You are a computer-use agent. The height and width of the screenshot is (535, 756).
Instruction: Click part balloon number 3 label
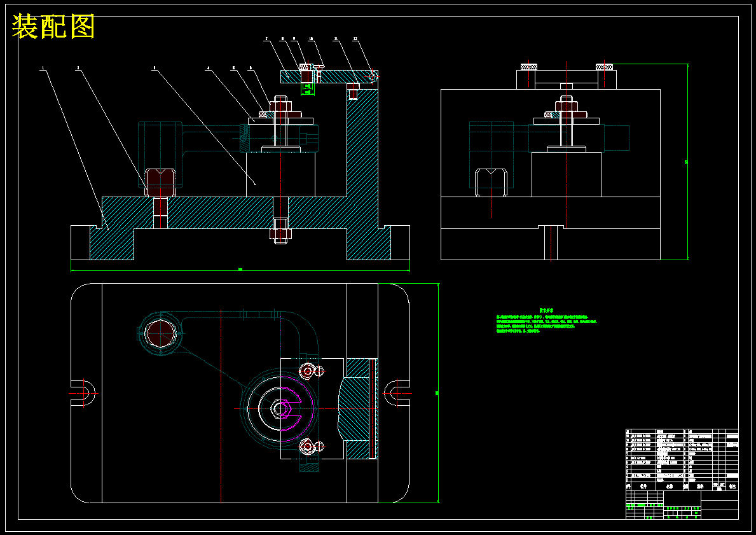pos(154,69)
